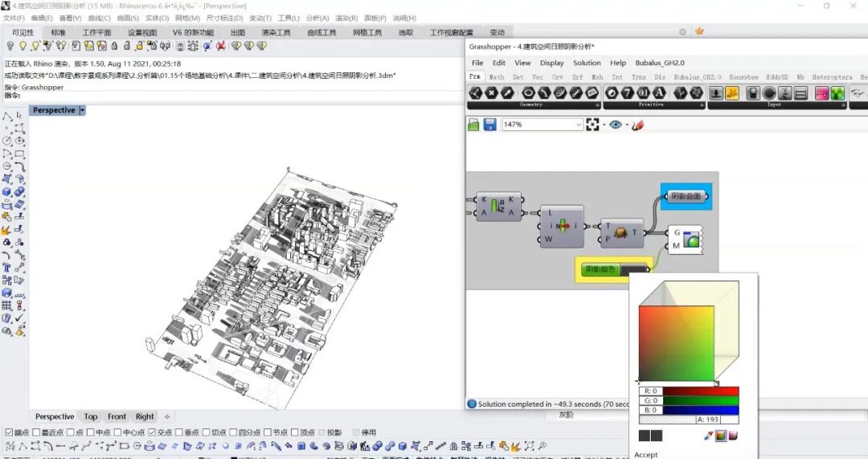Select the colour cube mode icon
868x459 pixels.
[720, 436]
